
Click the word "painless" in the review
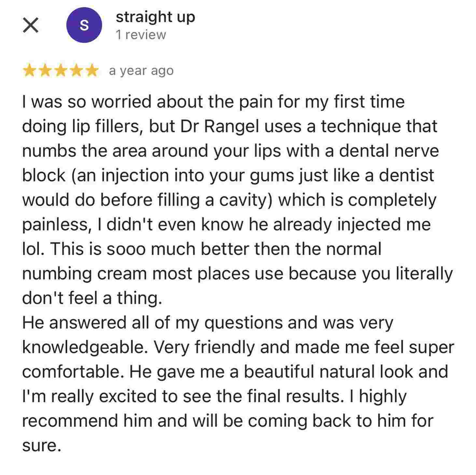coord(55,224)
